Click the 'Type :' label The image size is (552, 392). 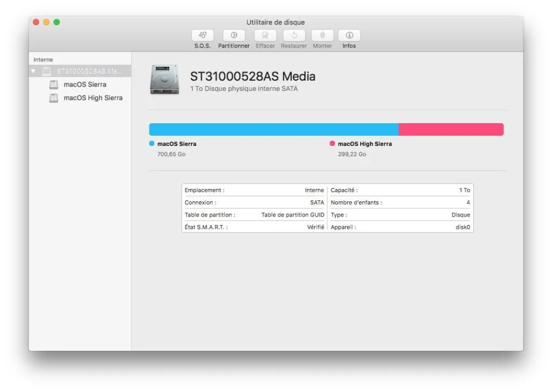(339, 215)
